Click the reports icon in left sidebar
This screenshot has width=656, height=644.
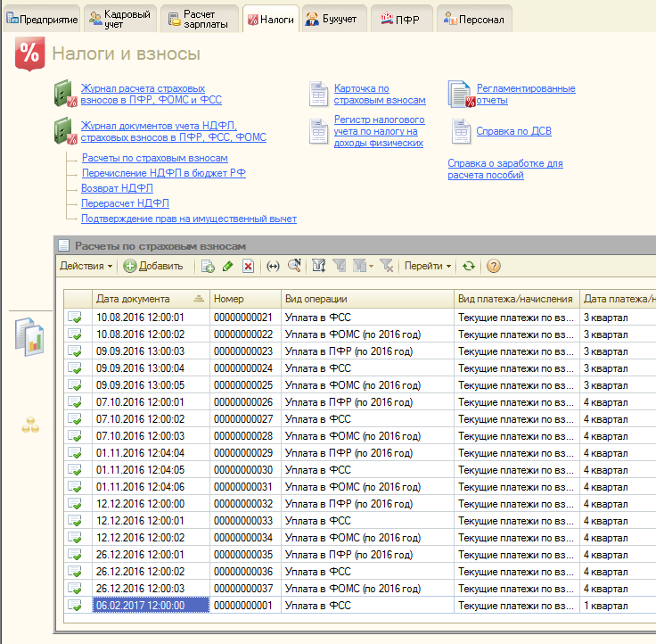tap(29, 335)
